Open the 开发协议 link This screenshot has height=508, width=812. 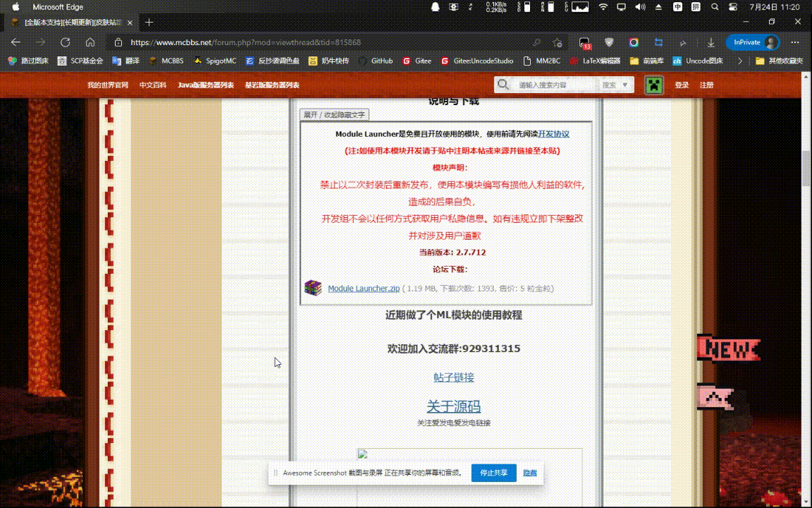(x=553, y=134)
